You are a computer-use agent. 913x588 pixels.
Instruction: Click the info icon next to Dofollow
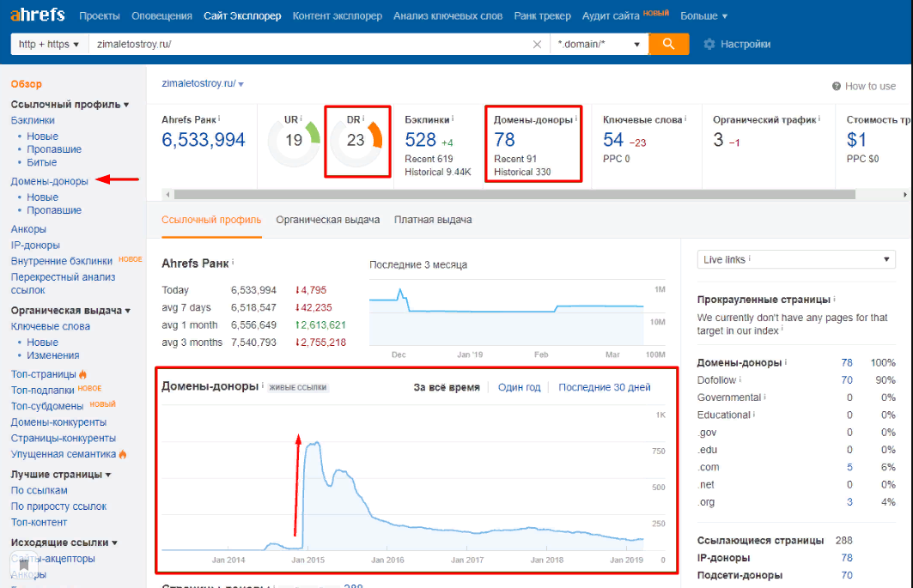click(740, 379)
